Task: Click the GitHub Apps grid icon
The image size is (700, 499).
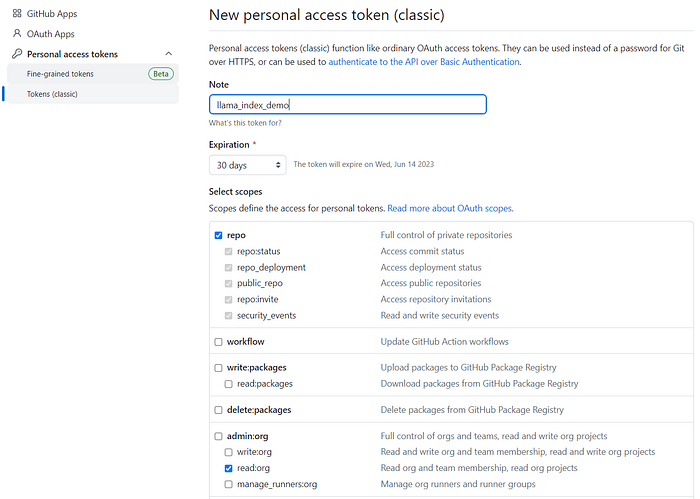Action: pos(17,14)
